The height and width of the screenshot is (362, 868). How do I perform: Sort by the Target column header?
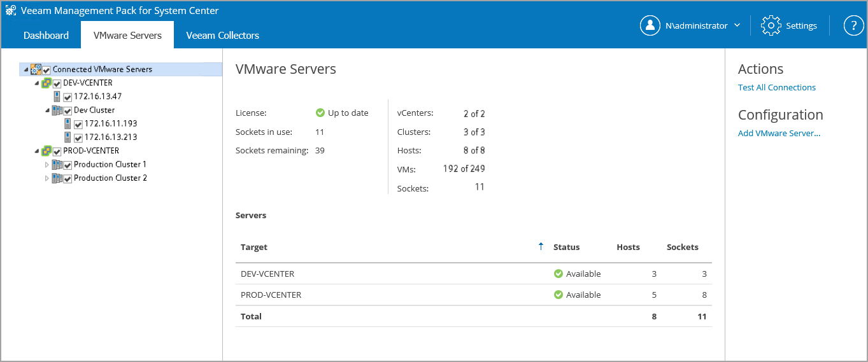tap(254, 247)
